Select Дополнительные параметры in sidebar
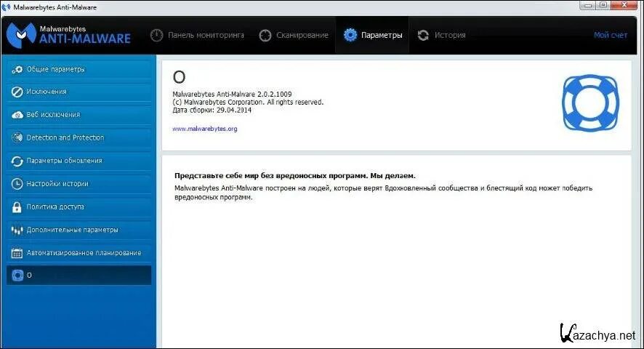 [x=79, y=230]
